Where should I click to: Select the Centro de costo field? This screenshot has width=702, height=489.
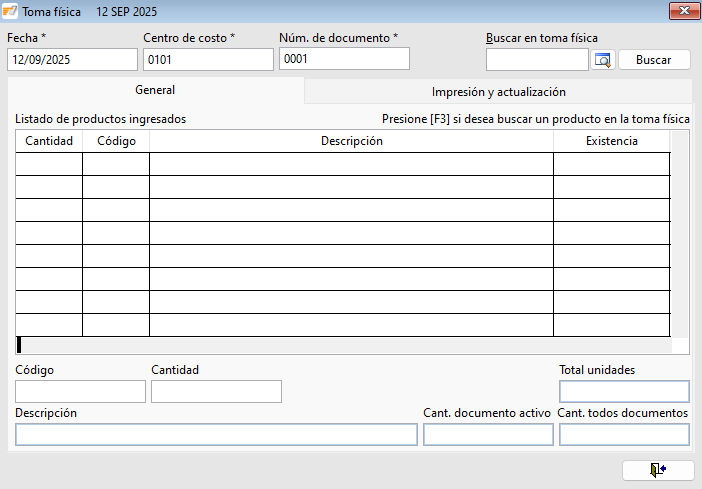click(208, 60)
